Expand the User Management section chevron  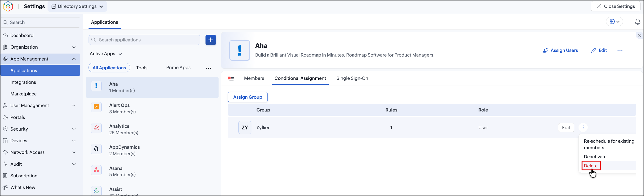(74, 106)
